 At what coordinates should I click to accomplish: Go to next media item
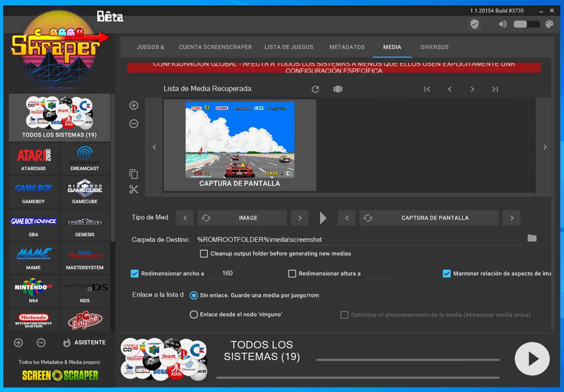[473, 89]
